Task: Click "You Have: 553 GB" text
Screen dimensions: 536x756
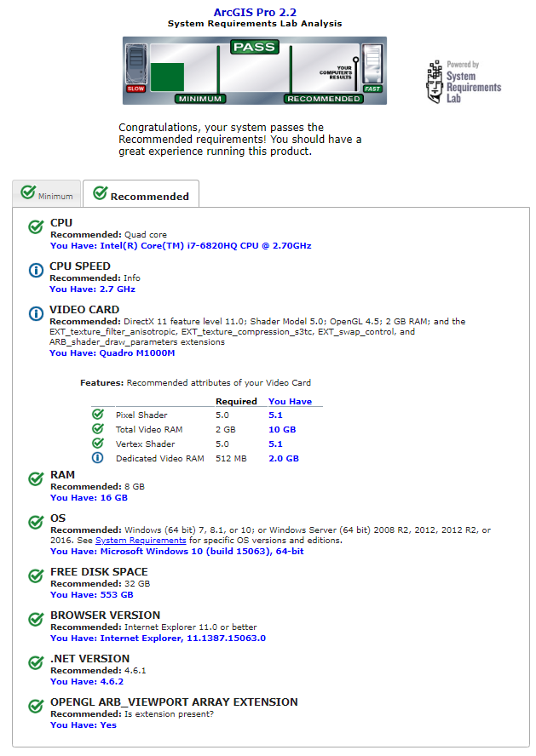Action: (x=92, y=595)
